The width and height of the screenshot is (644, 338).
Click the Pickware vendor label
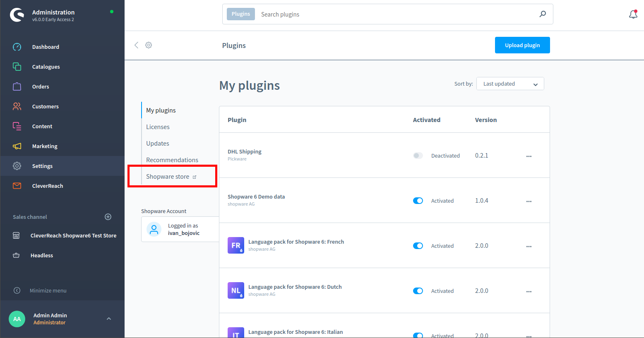click(237, 159)
